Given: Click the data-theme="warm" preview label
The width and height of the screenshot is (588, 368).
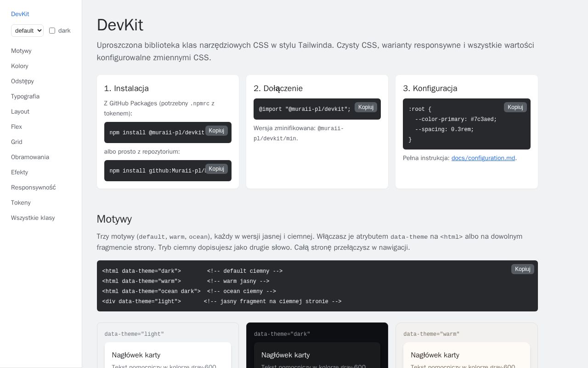Looking at the screenshot, I should coord(431,334).
